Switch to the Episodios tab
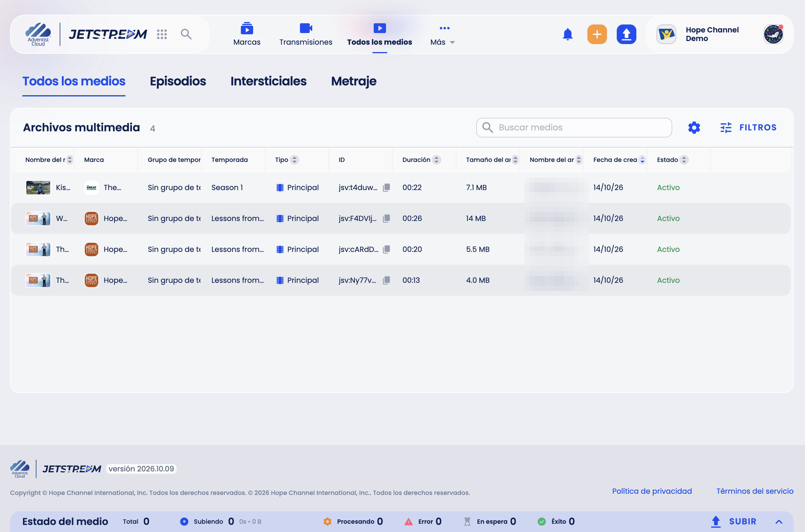The image size is (805, 532). (x=178, y=81)
